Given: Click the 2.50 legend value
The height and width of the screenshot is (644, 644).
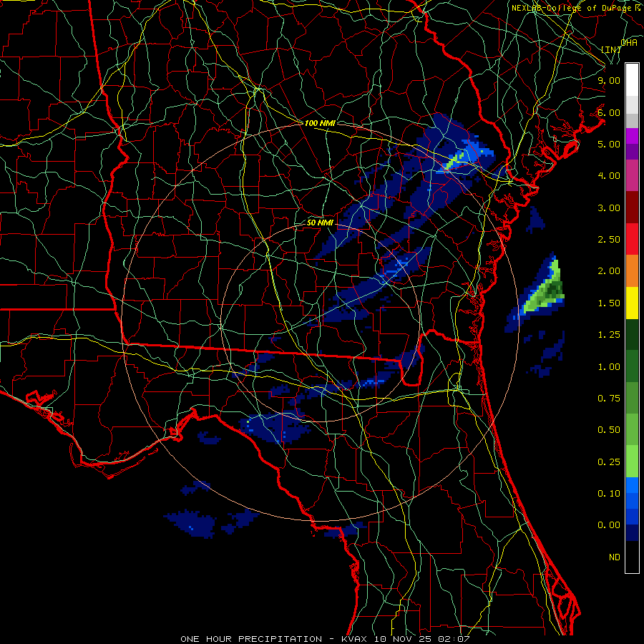Looking at the screenshot, I should [609, 240].
